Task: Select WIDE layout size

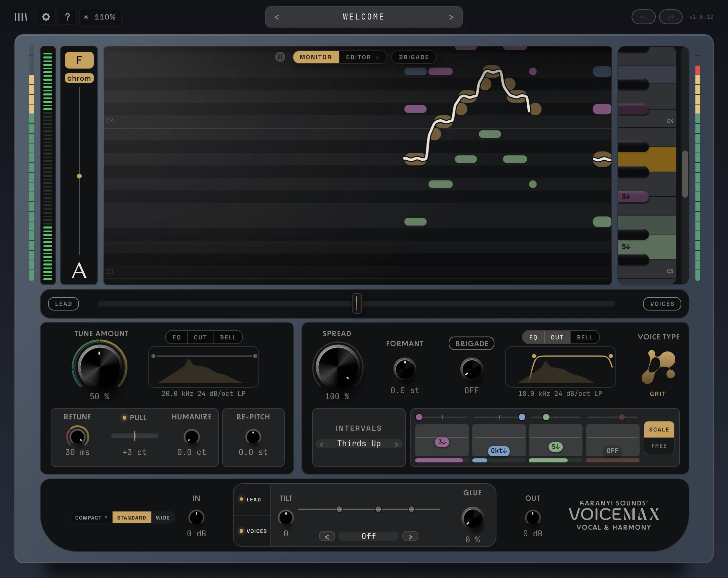Action: (163, 518)
